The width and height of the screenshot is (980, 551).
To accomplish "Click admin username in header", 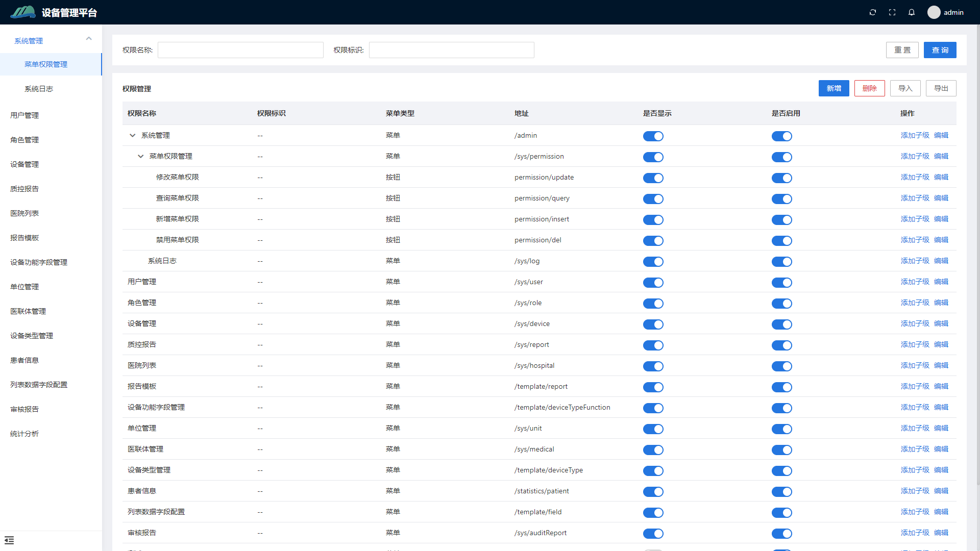I will point(953,12).
